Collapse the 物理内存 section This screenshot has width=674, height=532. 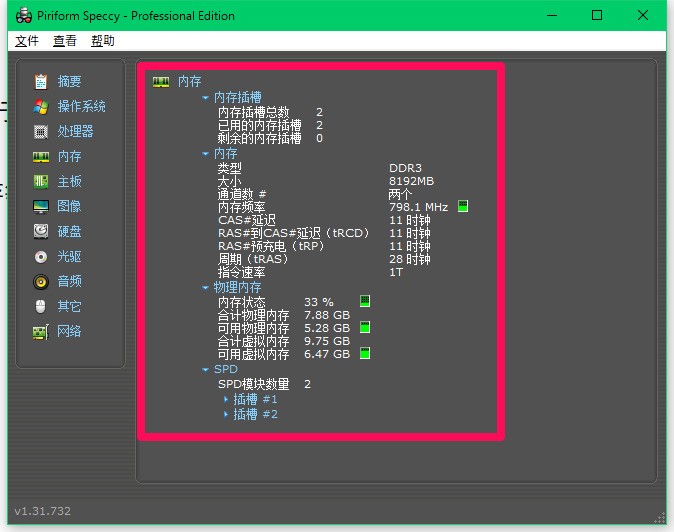coord(205,287)
